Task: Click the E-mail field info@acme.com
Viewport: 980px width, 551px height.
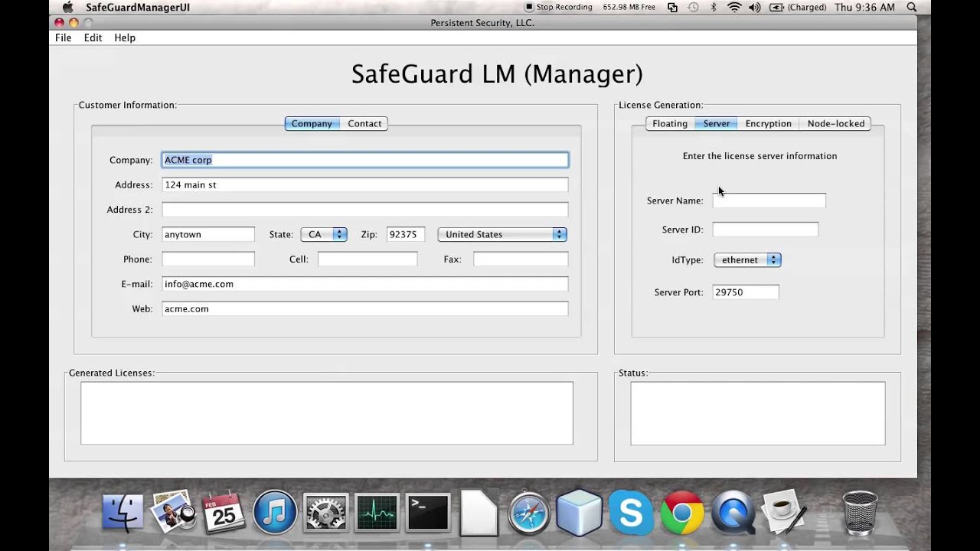Action: pos(365,284)
